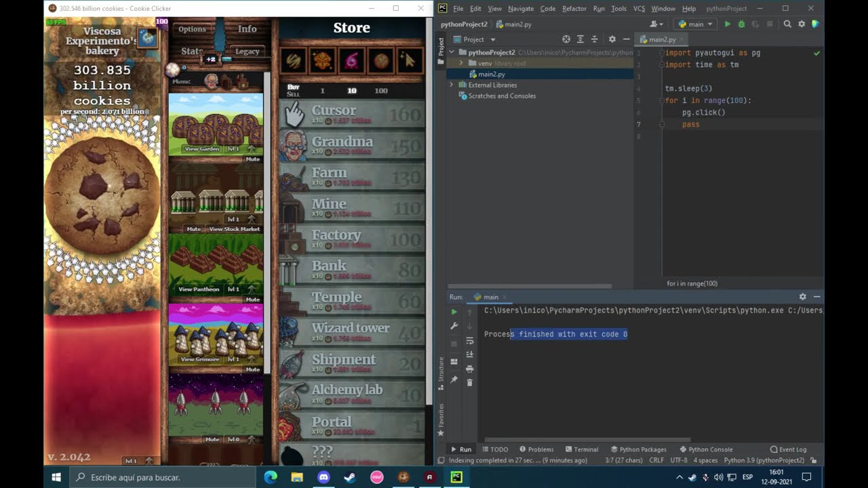Open View Grimoire on wizard tower row
868x488 pixels.
200,359
